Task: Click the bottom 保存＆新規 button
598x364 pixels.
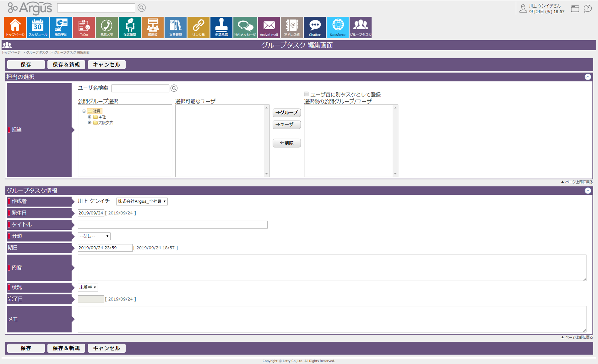Action: [66, 348]
